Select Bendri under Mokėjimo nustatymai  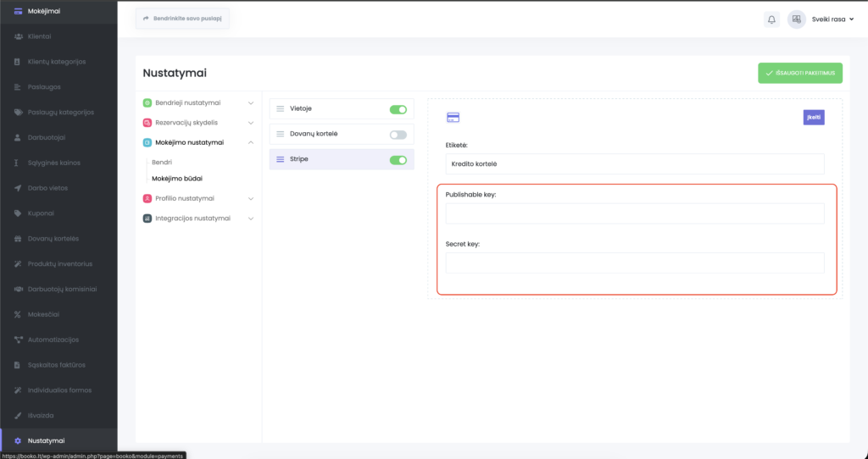coord(162,161)
